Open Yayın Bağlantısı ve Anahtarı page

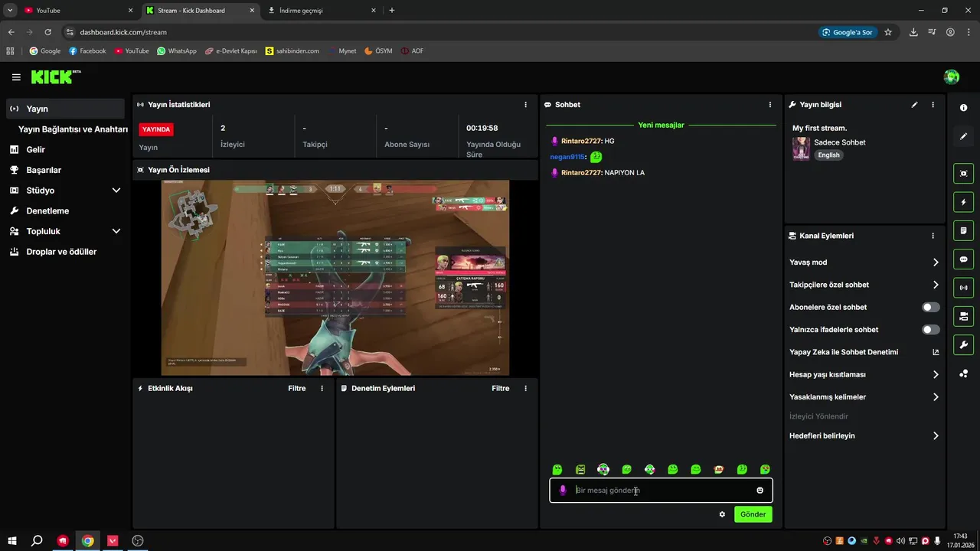click(x=73, y=129)
